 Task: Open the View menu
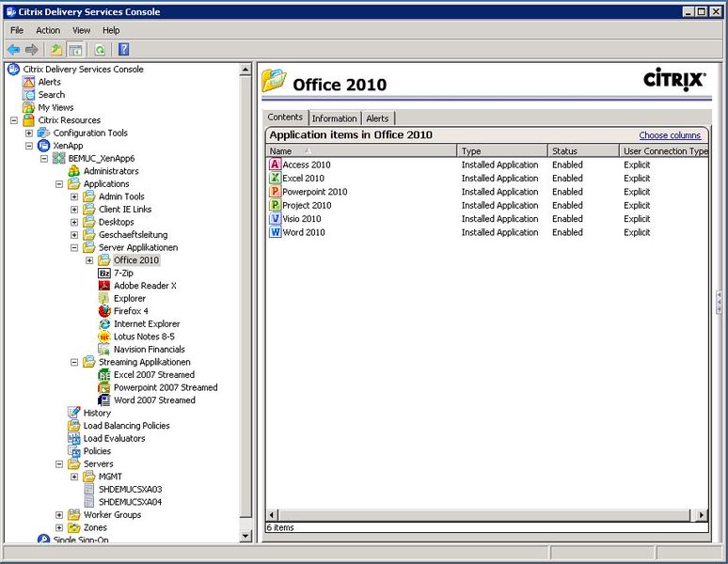(x=81, y=30)
